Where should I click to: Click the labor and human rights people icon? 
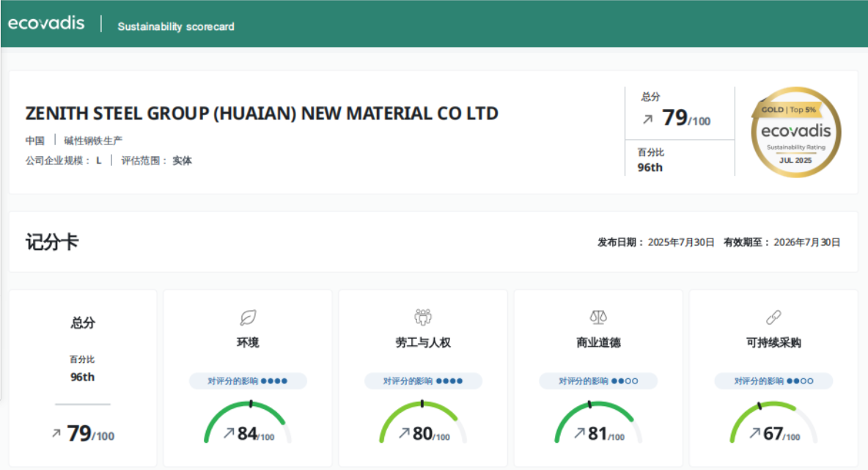[423, 317]
